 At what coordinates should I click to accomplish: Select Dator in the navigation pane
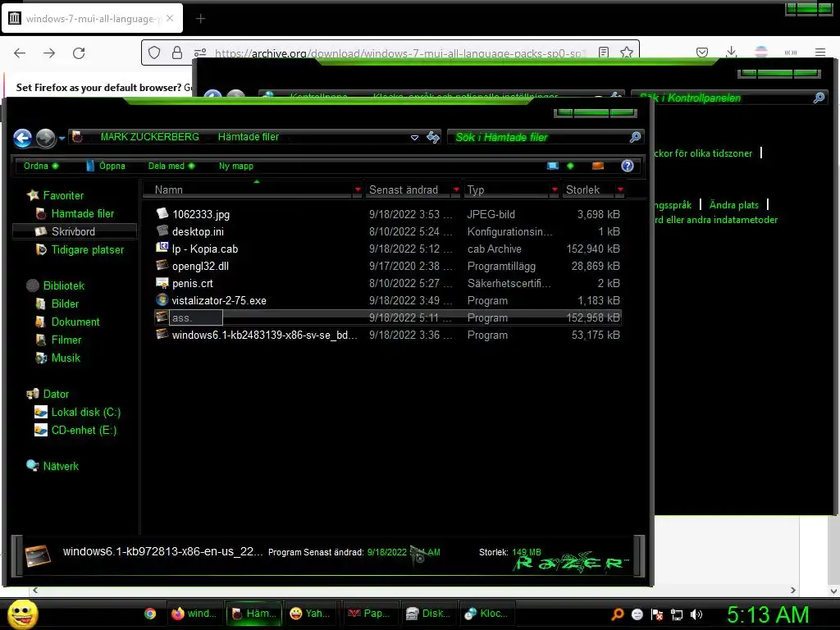(48, 394)
